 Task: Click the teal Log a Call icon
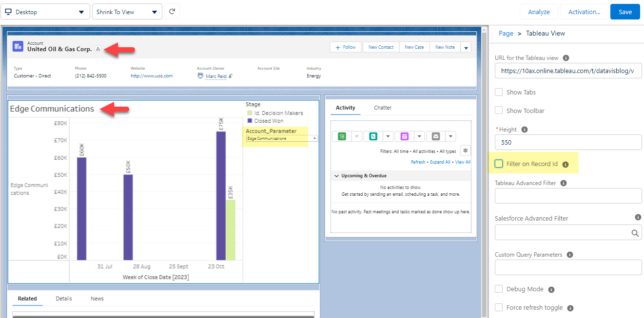tap(373, 136)
